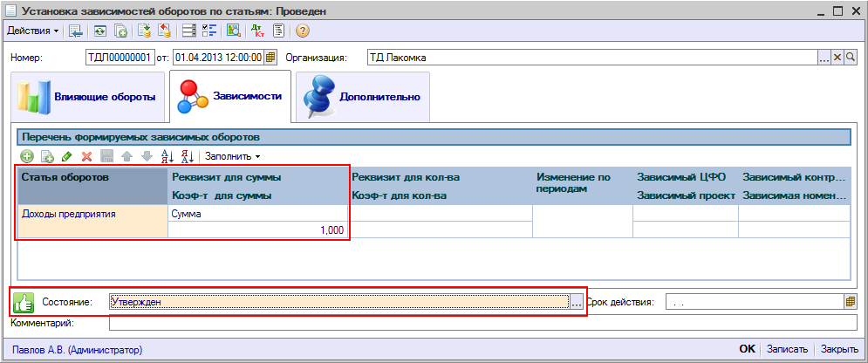This screenshot has height=363, width=868.
Task: Sort table rows descending
Action: tap(188, 156)
